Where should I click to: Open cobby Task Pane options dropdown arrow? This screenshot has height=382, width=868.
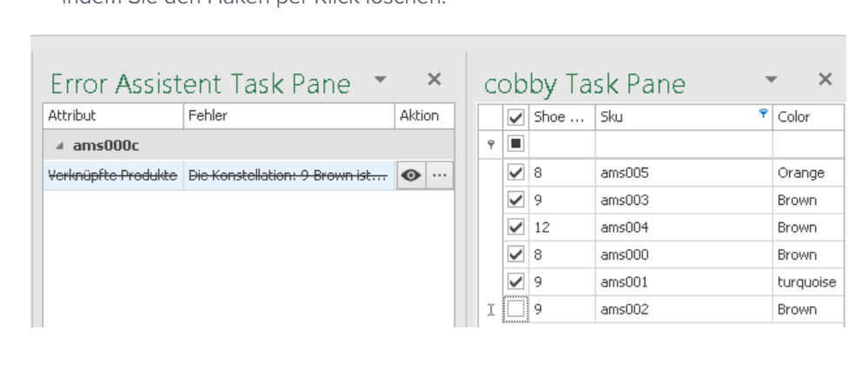[772, 80]
